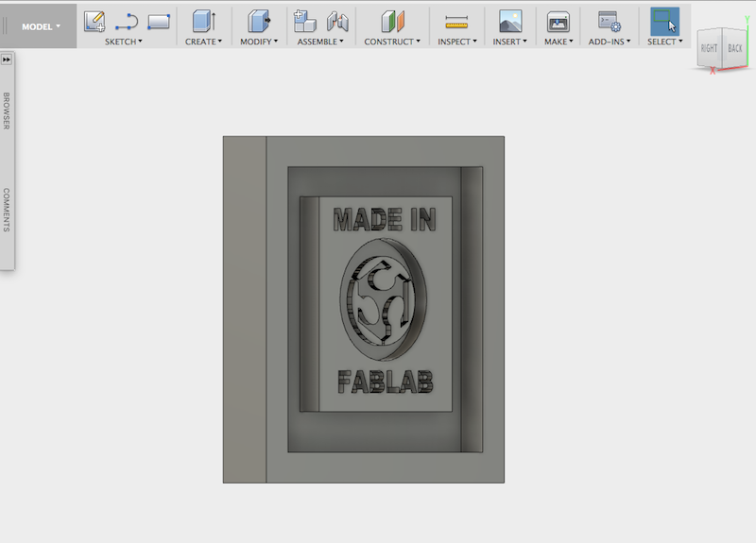
Task: Open the ADD-INS dropdown menu
Action: click(609, 42)
